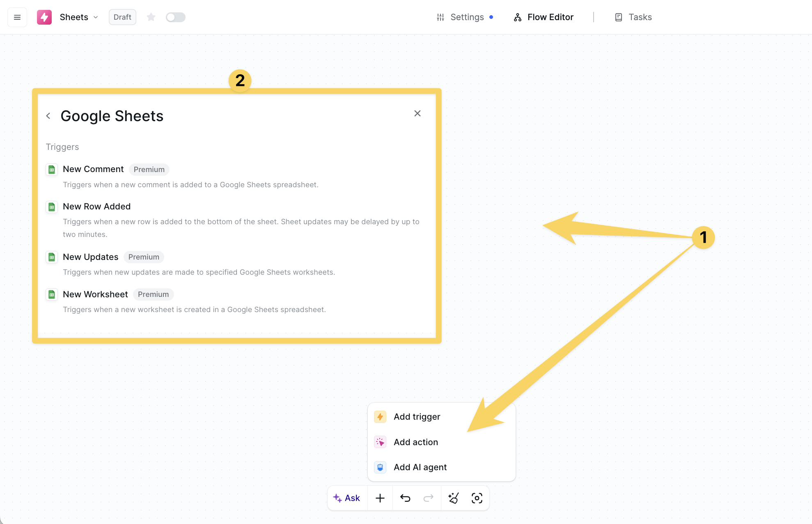Click the Draft status badge
The image size is (812, 524).
click(x=122, y=17)
